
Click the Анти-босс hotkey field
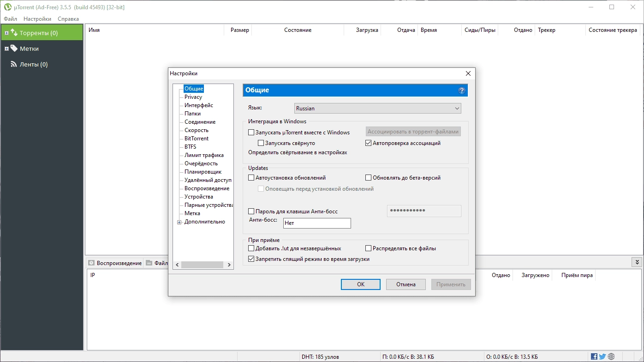[x=317, y=223]
